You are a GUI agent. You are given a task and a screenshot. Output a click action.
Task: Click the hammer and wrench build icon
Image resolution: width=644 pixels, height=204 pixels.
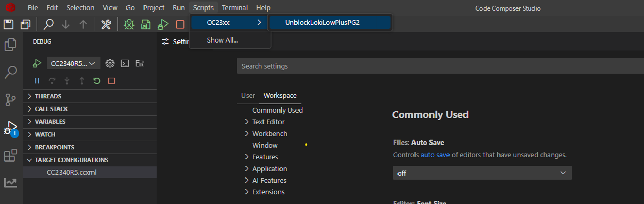pos(106,24)
